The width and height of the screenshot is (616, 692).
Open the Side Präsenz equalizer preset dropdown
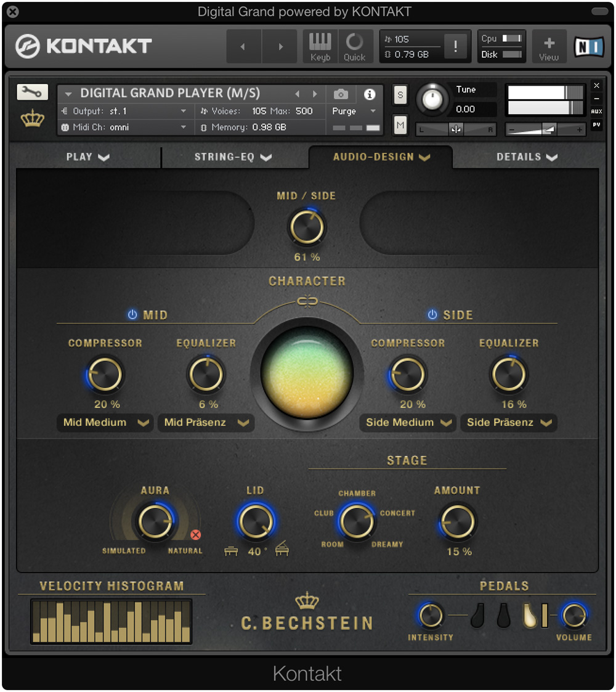[509, 422]
